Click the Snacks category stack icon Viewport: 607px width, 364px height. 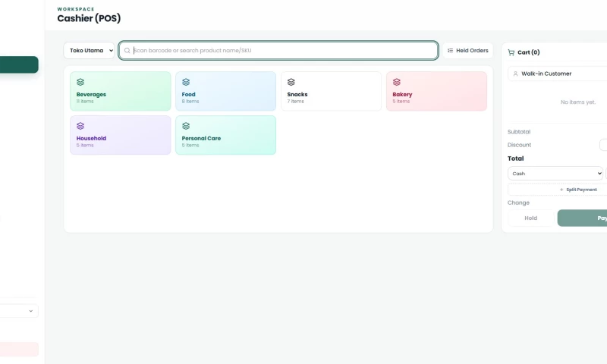[x=291, y=82]
